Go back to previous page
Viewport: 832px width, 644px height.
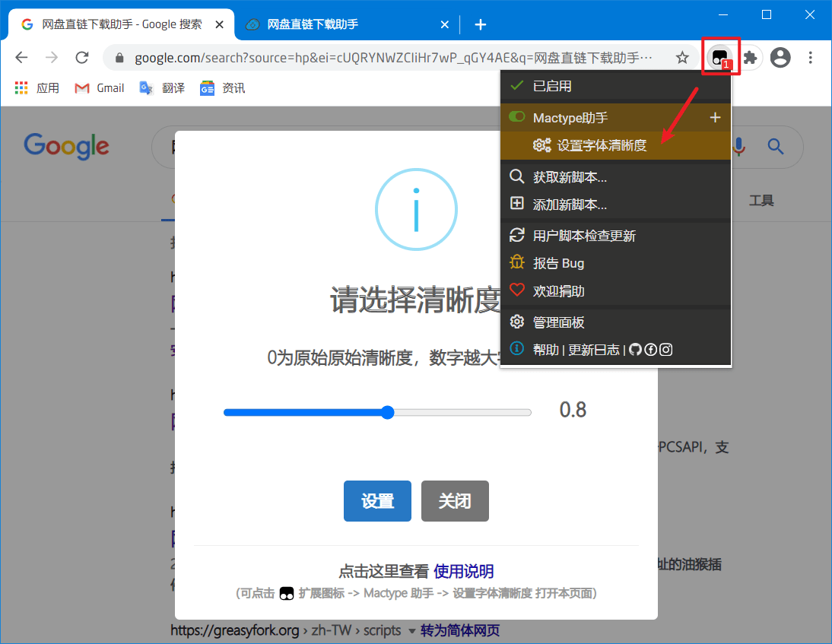click(x=21, y=58)
